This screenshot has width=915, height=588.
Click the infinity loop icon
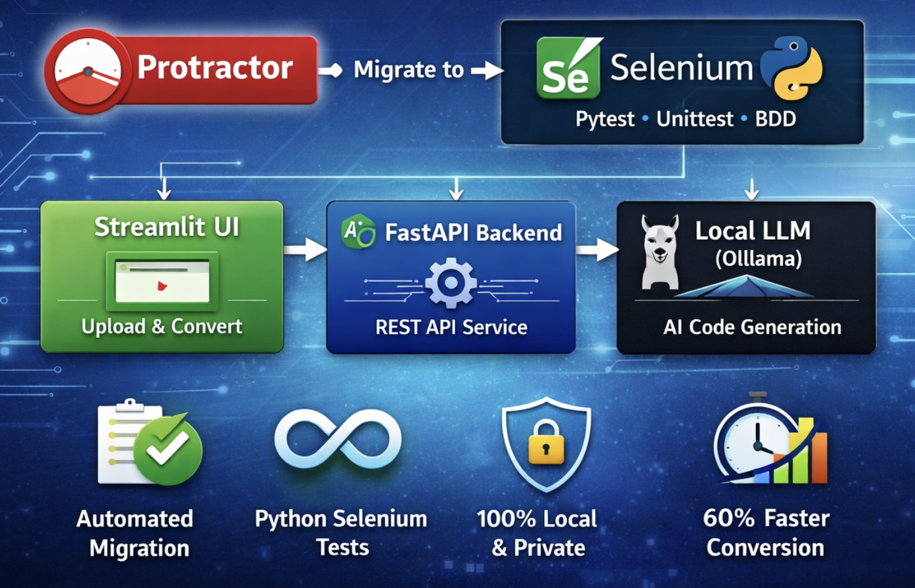(x=338, y=439)
